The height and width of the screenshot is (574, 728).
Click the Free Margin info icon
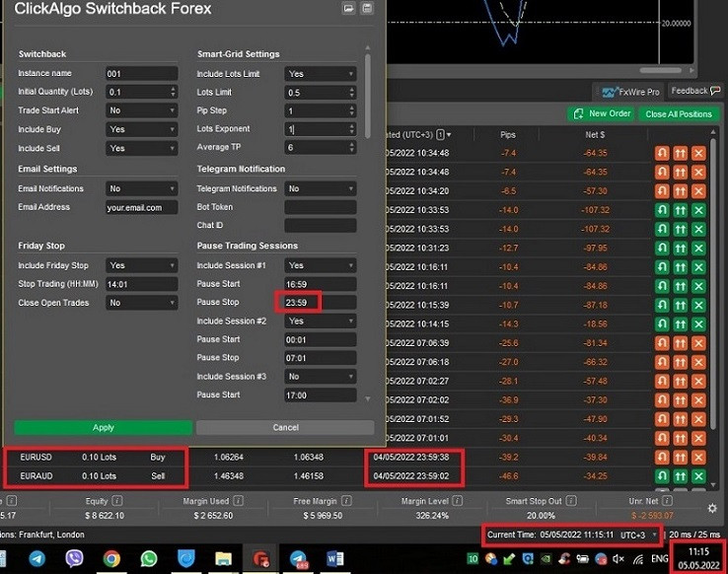[346, 501]
